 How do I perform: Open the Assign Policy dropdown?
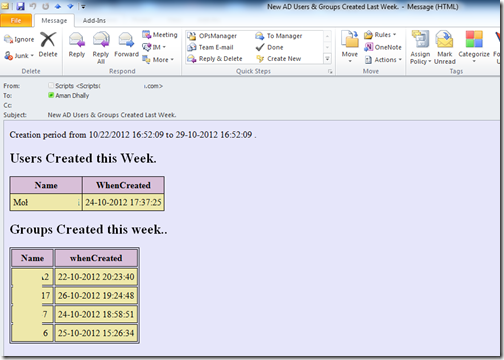click(x=420, y=48)
